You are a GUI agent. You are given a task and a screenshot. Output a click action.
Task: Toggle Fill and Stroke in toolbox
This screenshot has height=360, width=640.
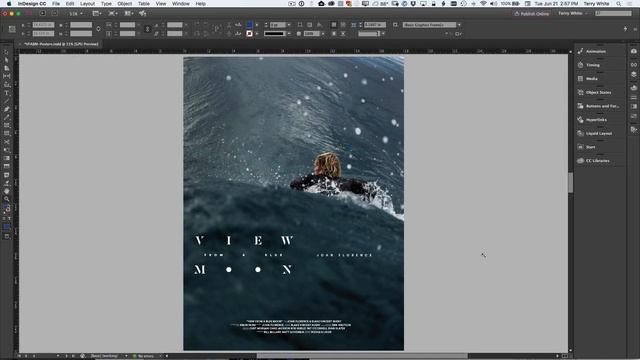pos(7,209)
